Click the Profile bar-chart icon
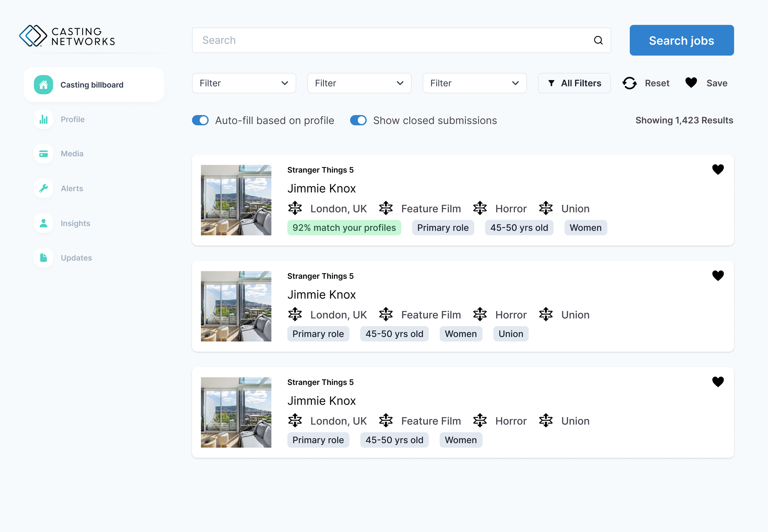This screenshot has height=532, width=768. pos(43,119)
